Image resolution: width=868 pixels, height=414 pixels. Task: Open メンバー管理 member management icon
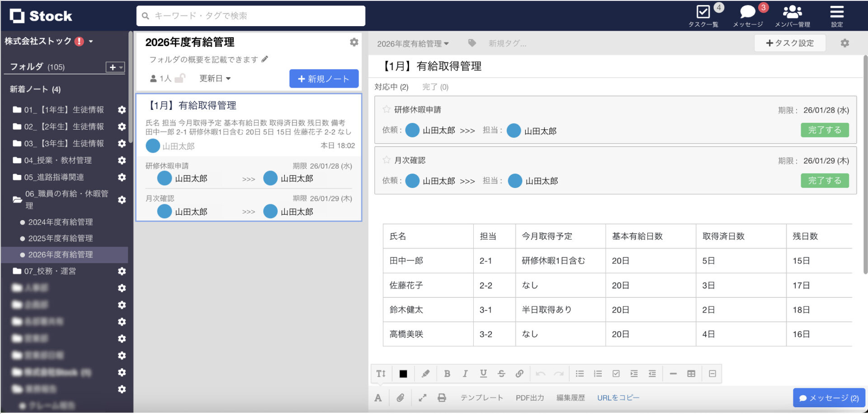pyautogui.click(x=793, y=12)
